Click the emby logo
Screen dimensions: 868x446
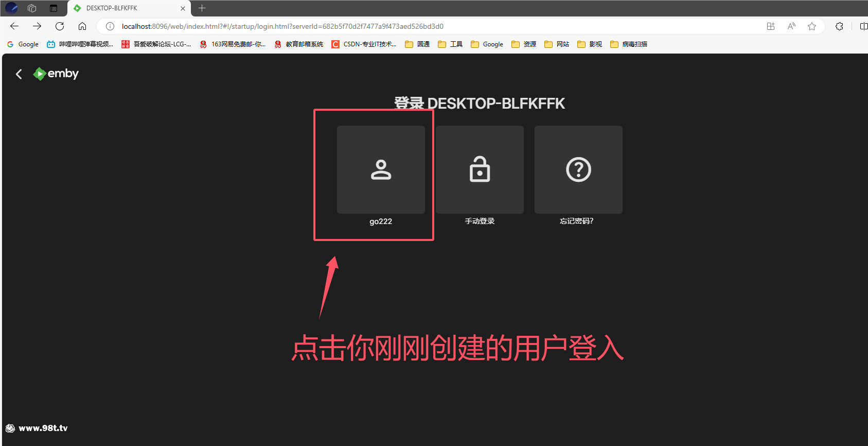(56, 74)
